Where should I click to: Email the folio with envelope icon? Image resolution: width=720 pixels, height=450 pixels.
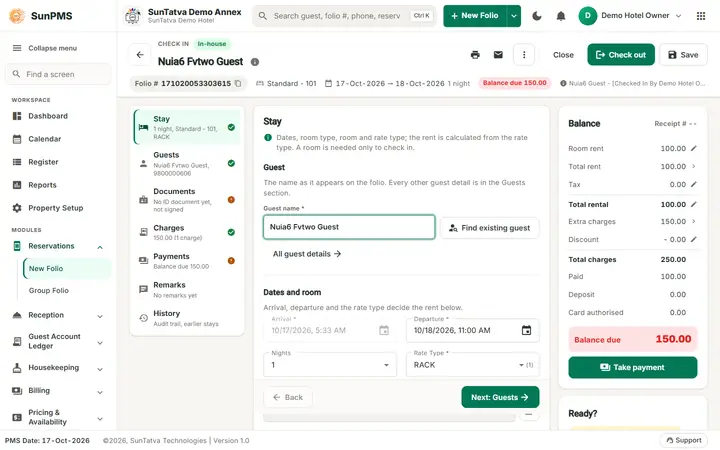(498, 55)
